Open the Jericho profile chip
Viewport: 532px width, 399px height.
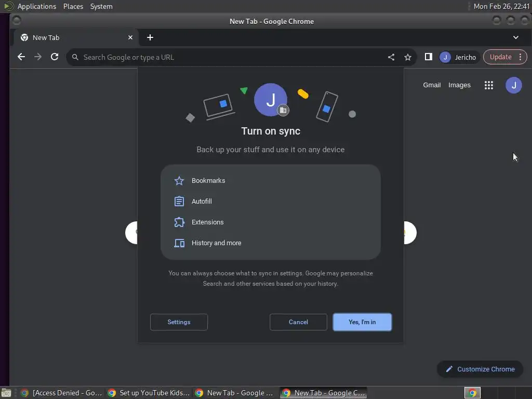(458, 57)
